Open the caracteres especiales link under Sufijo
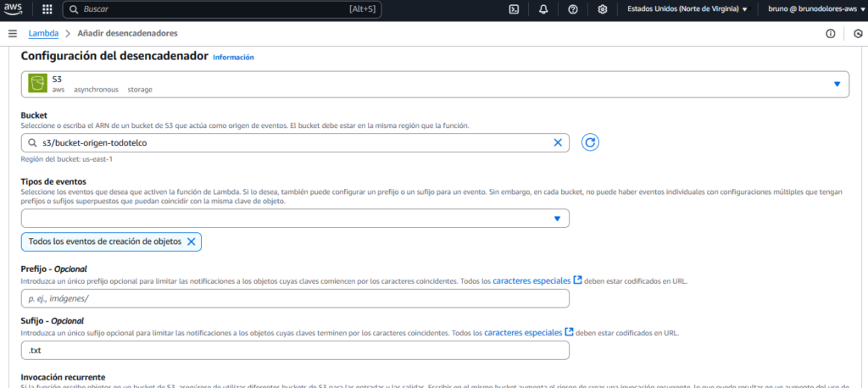868x388 pixels. [x=529, y=333]
